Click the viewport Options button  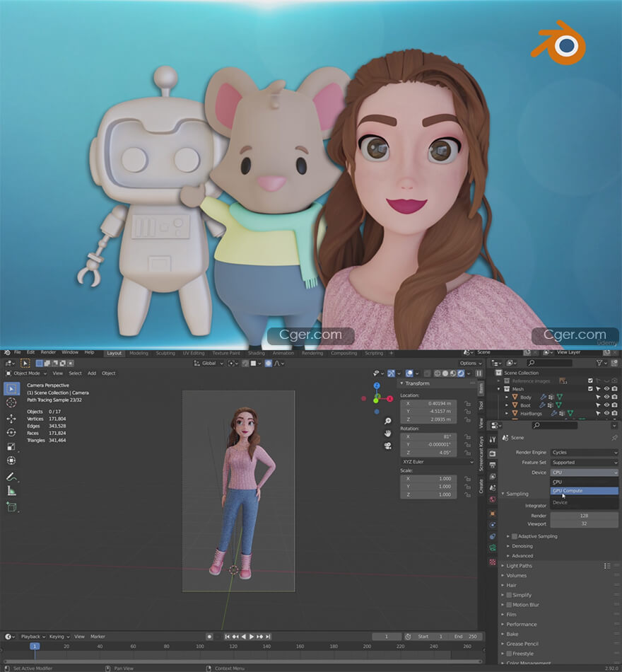470,363
